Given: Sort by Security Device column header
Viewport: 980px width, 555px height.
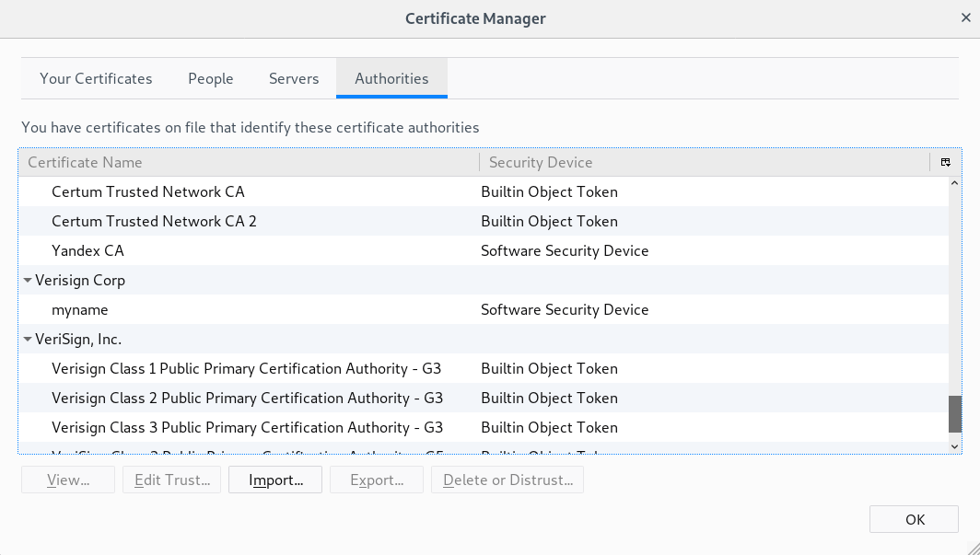Looking at the screenshot, I should pos(705,162).
